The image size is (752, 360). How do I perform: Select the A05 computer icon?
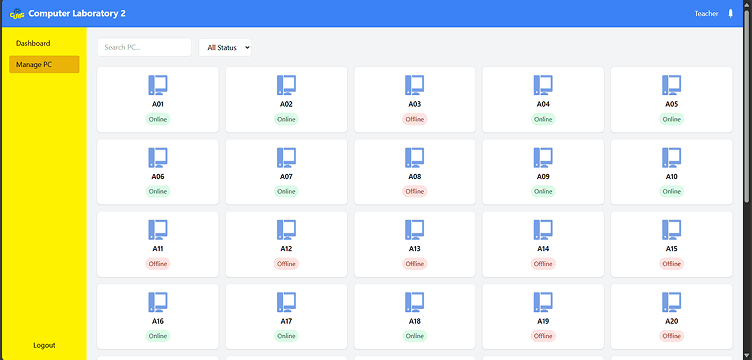coord(671,85)
